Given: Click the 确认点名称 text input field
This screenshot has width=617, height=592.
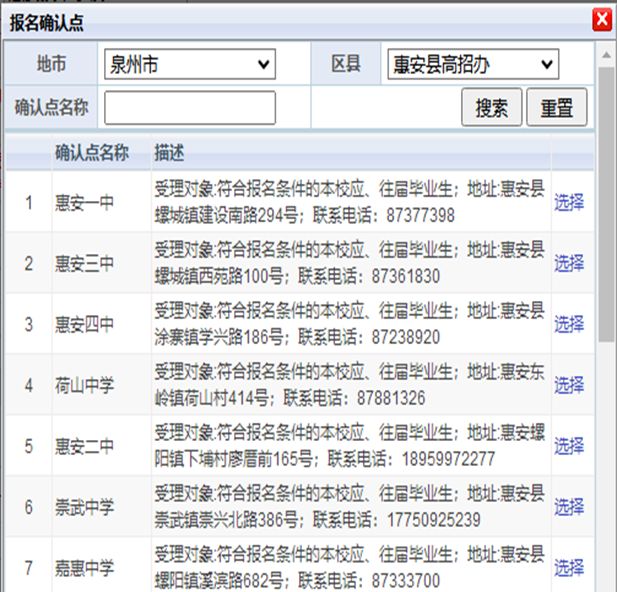Looking at the screenshot, I should pyautogui.click(x=189, y=108).
